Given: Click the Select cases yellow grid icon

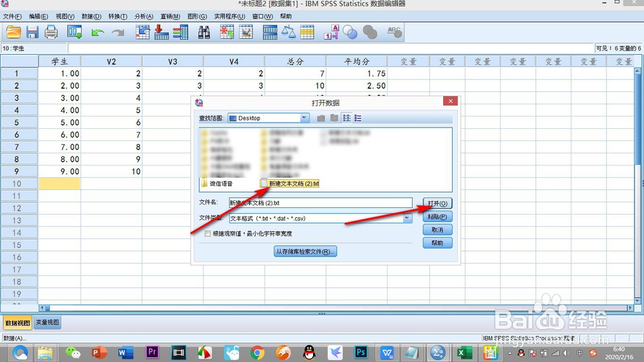Looking at the screenshot, I should [307, 32].
